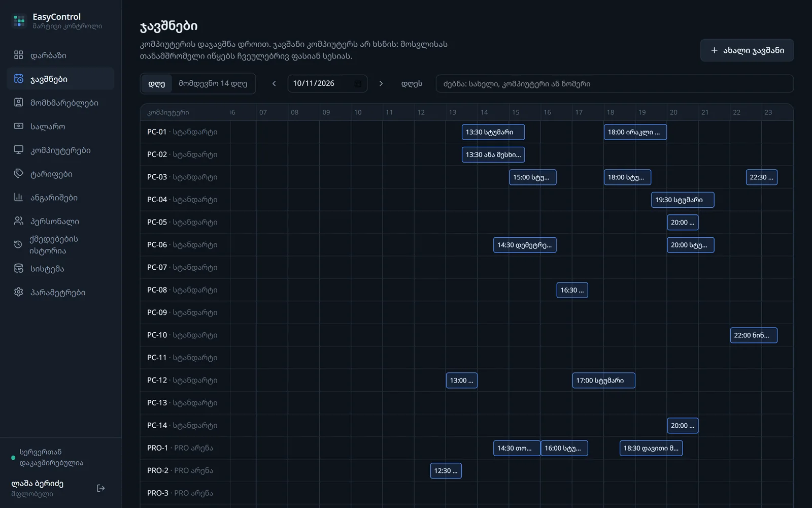Open the კომპიუტერები monitor icon

(x=19, y=150)
